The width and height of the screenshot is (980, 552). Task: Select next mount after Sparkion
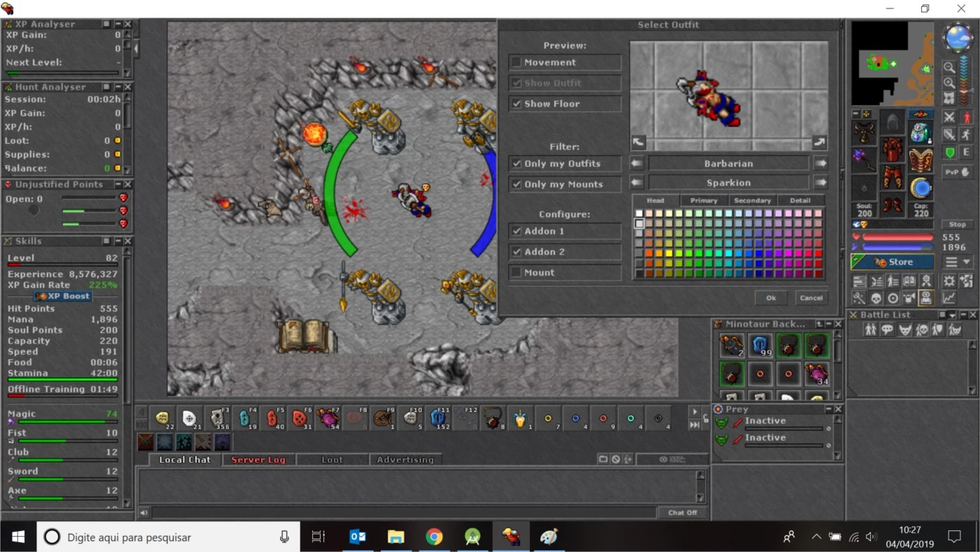pyautogui.click(x=820, y=183)
